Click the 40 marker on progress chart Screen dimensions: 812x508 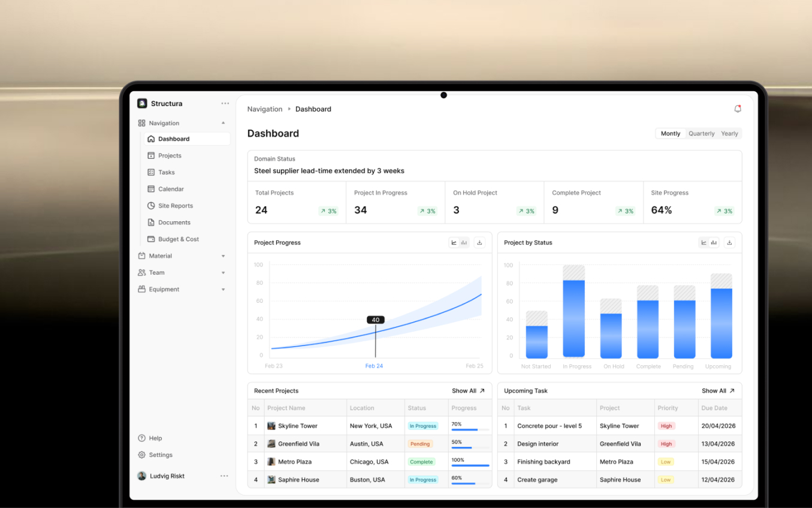tap(376, 320)
